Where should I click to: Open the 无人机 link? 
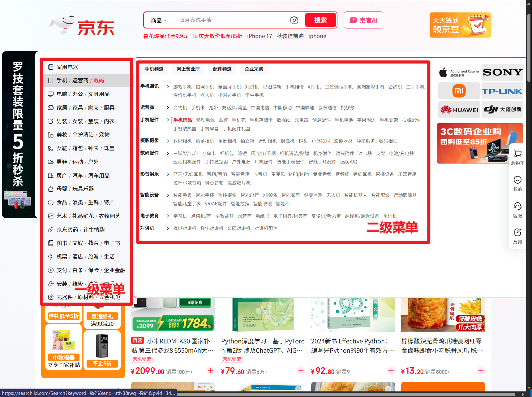pyautogui.click(x=333, y=195)
